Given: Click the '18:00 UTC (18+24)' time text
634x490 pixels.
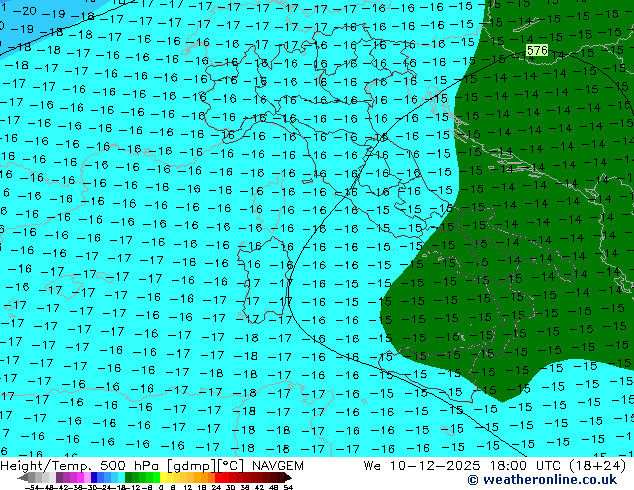Looking at the screenshot, I should (x=558, y=466).
